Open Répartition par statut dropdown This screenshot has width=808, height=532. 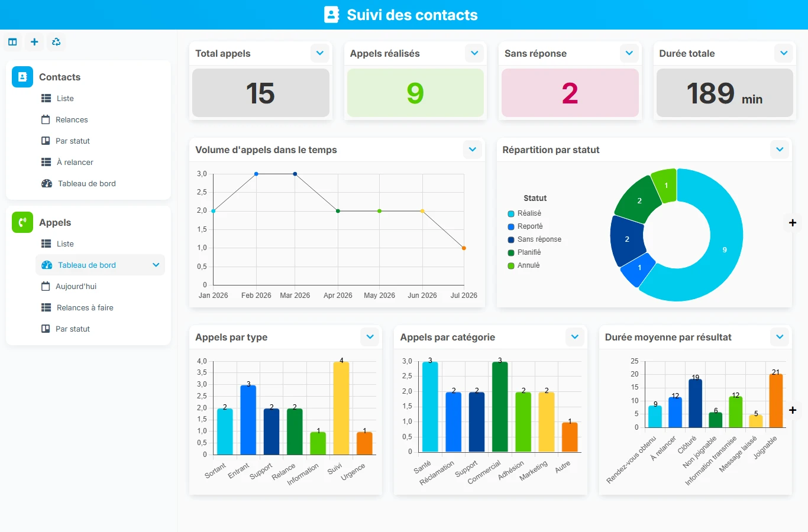780,150
